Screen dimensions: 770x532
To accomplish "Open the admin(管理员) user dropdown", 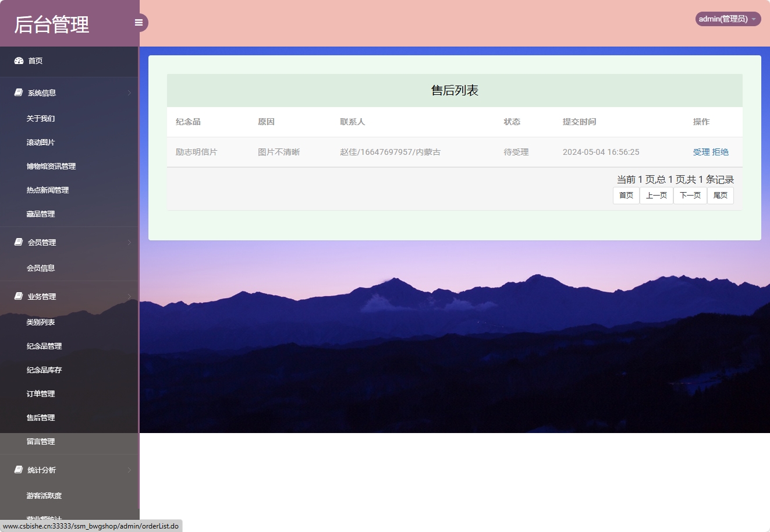I will pos(728,19).
